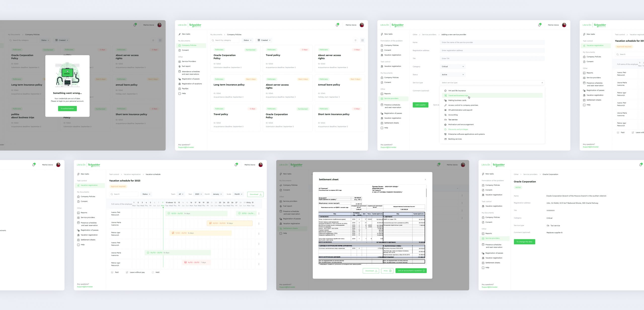Click the Print button in Settlement sheet
The height and width of the screenshot is (310, 644).
click(387, 271)
